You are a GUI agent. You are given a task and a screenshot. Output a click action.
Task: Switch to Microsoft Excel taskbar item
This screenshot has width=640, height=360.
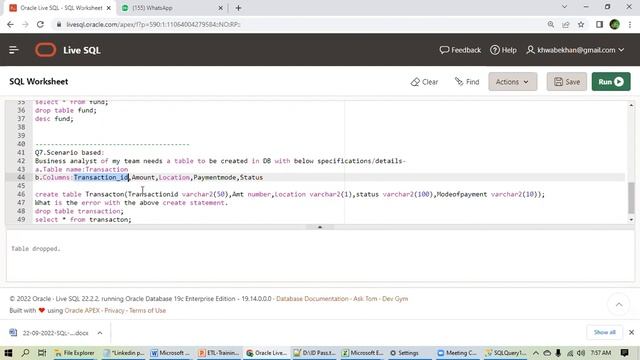tap(362, 353)
